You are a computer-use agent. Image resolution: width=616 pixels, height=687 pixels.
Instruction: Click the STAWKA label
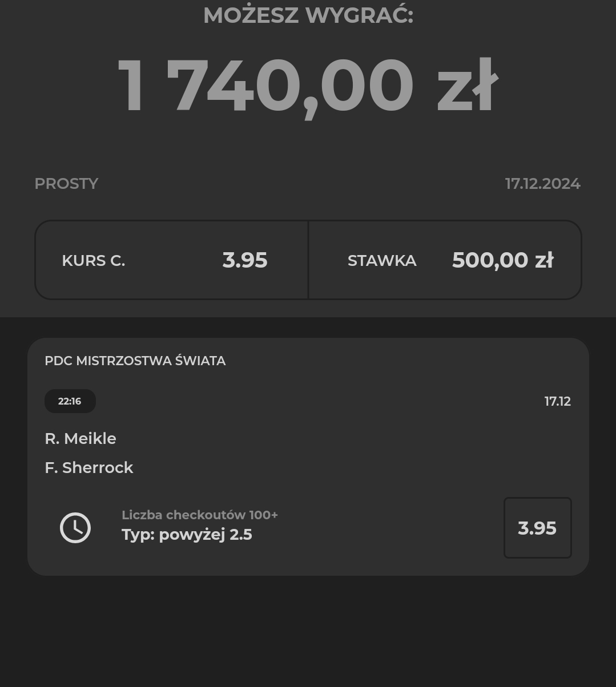coord(382,261)
